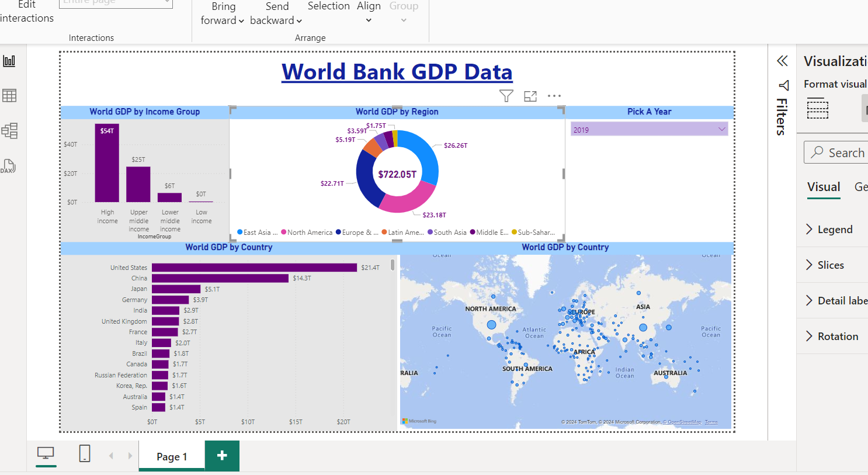This screenshot has height=475, width=868.
Task: Click the World GDP by Income Group title
Action: point(145,112)
